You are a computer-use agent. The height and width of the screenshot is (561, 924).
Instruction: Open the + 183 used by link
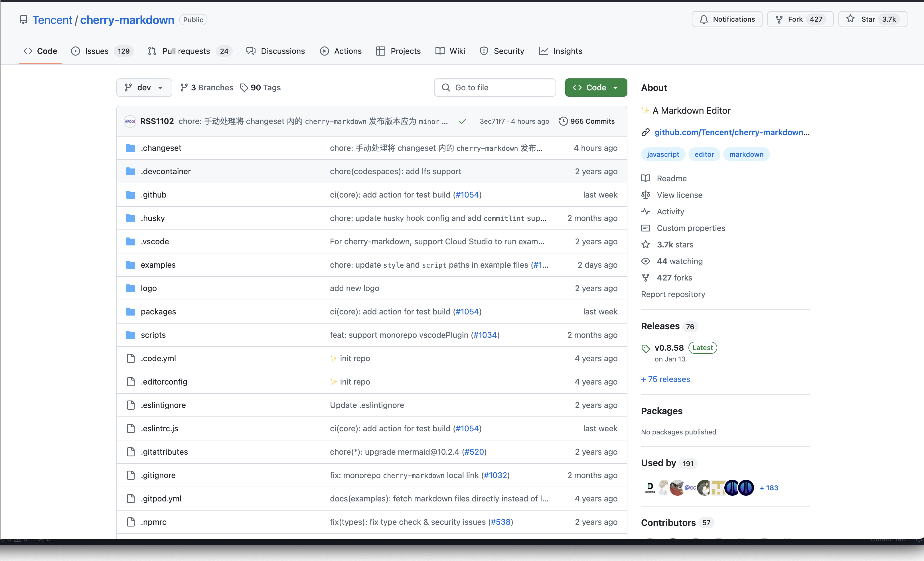coord(769,488)
